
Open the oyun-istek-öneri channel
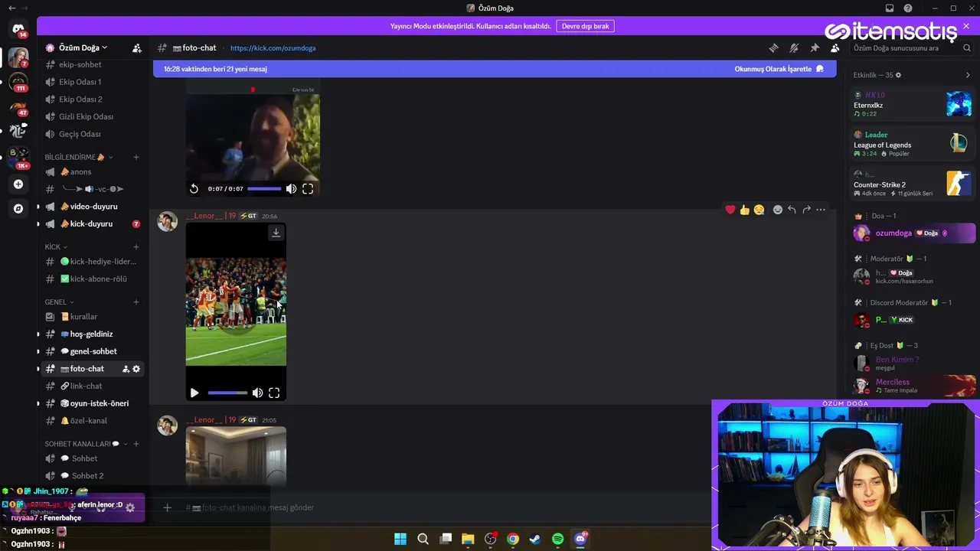tap(93, 403)
